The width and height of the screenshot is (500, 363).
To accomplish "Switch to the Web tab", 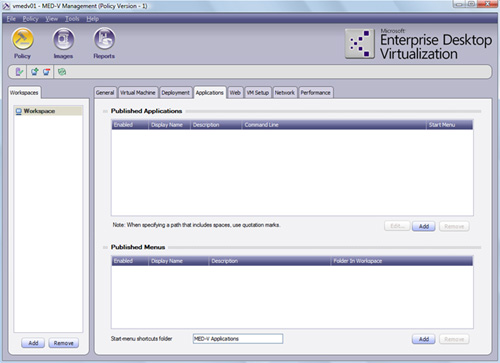I will point(235,93).
